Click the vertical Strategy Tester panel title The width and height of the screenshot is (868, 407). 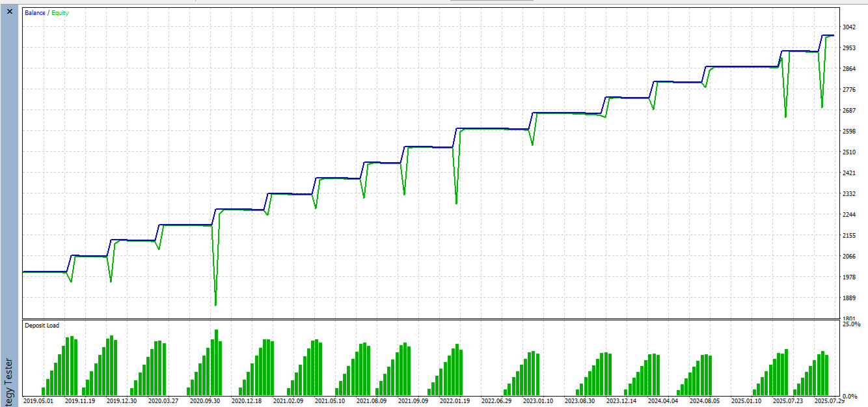tap(9, 382)
